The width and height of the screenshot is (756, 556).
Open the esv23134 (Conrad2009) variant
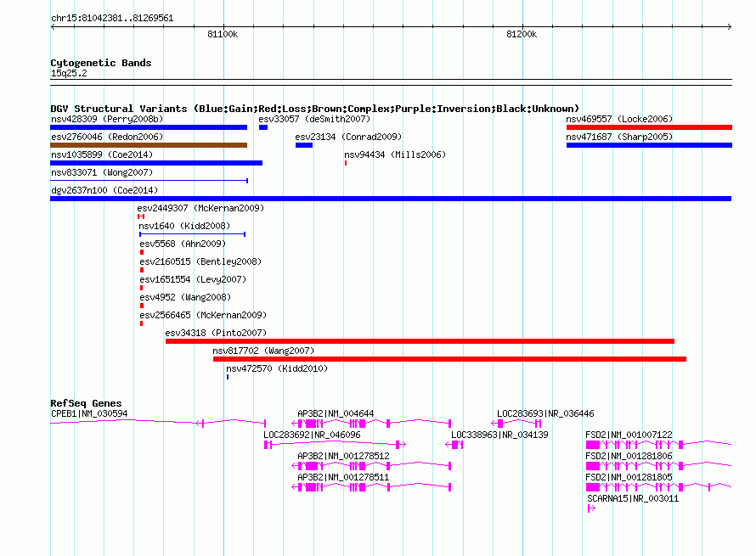348,137
